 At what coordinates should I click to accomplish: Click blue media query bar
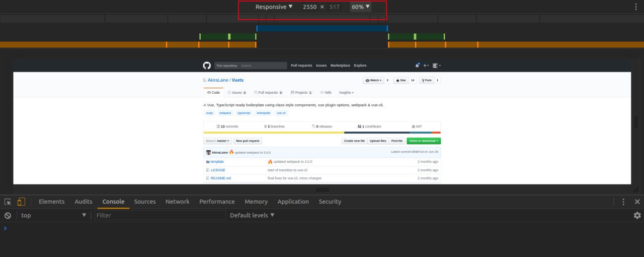coord(322,29)
